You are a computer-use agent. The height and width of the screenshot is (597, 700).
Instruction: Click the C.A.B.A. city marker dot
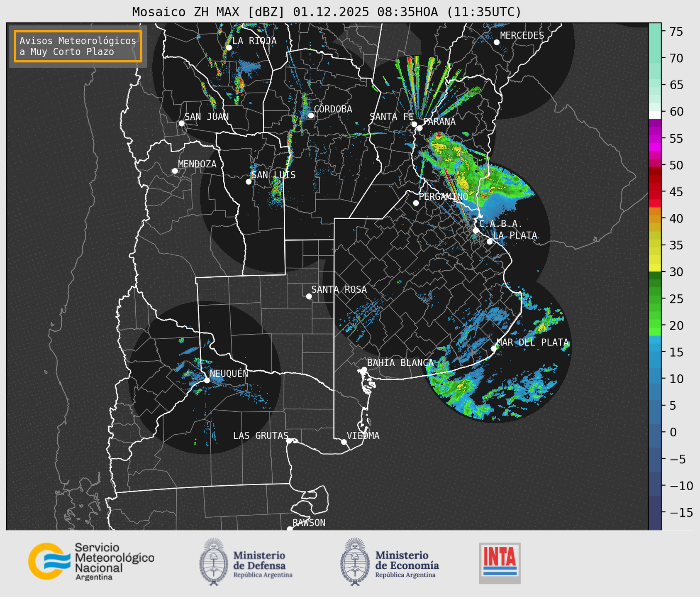click(x=476, y=230)
